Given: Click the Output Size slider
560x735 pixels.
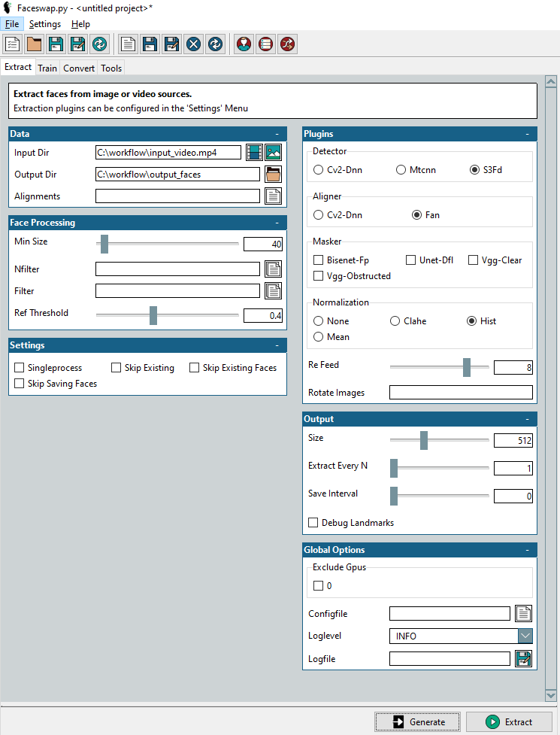Looking at the screenshot, I should 439,440.
